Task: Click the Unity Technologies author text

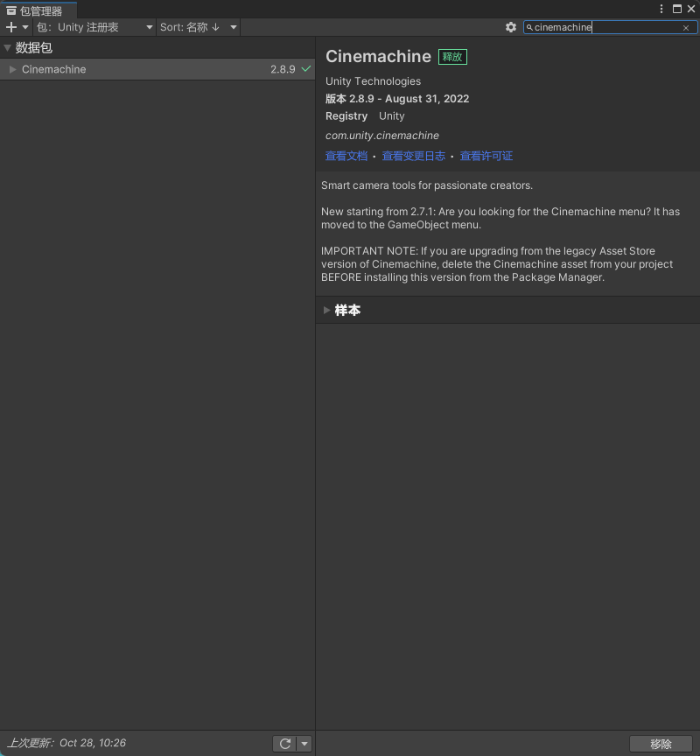Action: coord(373,81)
